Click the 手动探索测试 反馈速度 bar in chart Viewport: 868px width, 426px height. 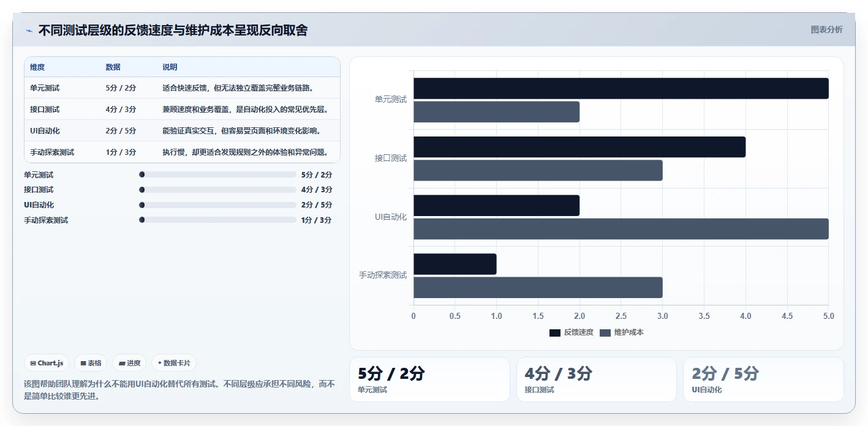click(455, 264)
